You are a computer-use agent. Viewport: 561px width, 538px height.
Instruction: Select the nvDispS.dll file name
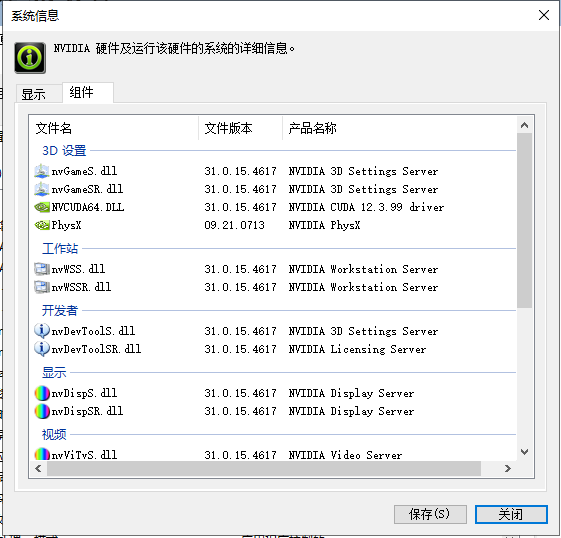point(84,393)
